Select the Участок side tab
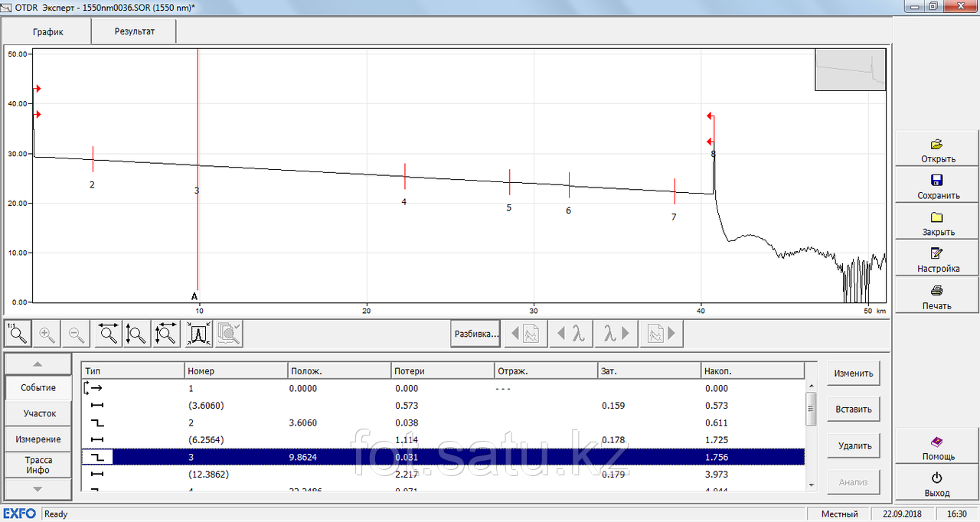This screenshot has height=522, width=980. tap(38, 413)
